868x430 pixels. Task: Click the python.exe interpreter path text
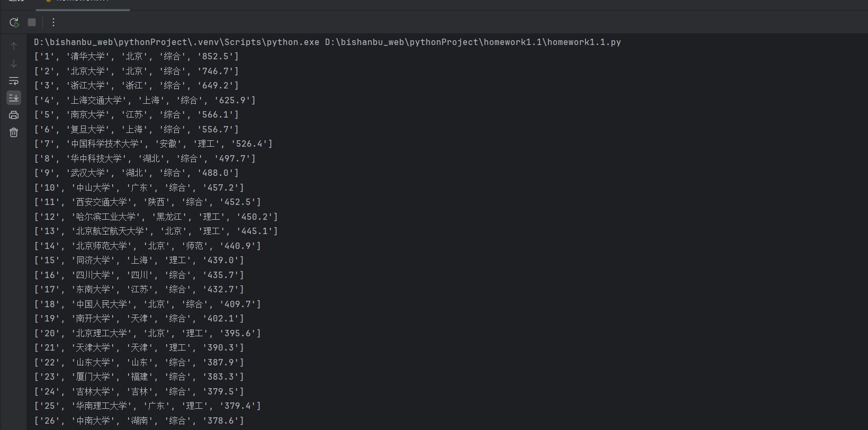[176, 42]
